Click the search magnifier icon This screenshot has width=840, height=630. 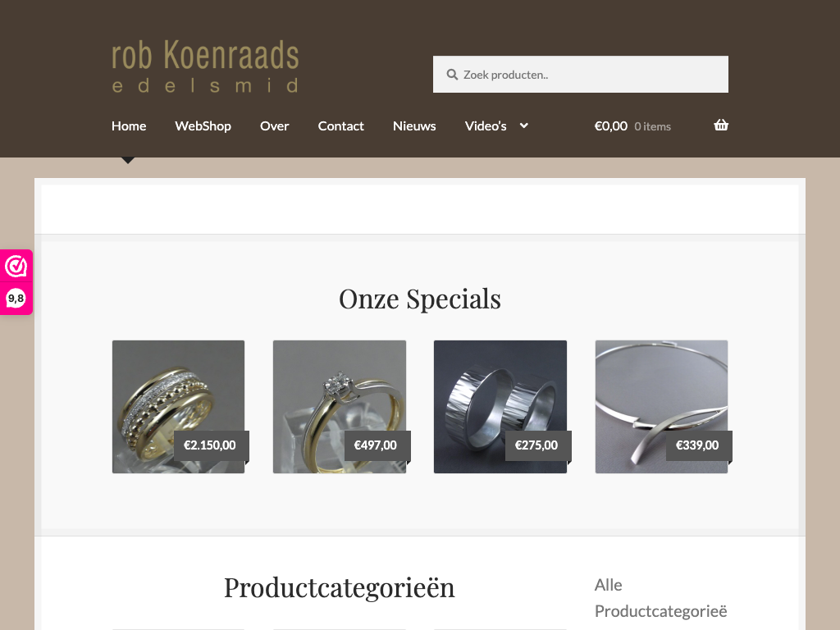(452, 75)
